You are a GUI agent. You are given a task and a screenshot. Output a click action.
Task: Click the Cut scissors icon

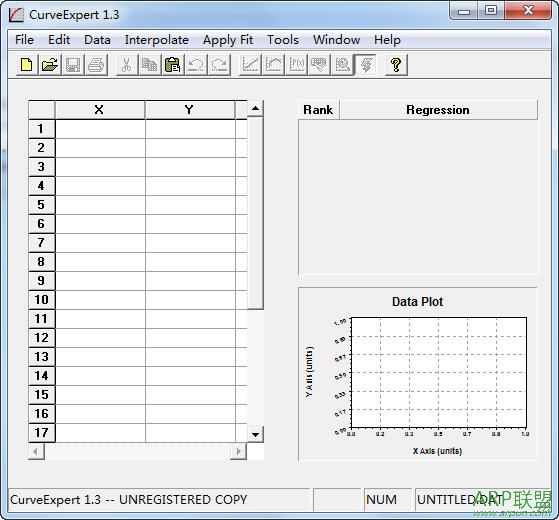[127, 65]
